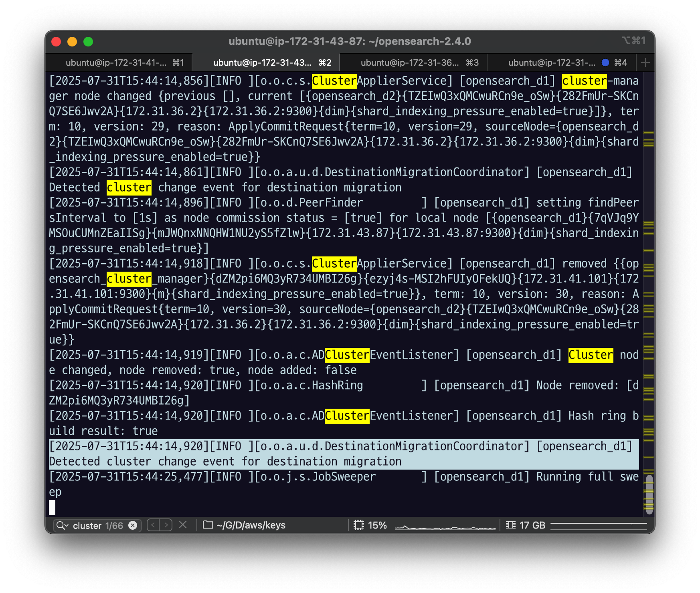Click the terminal cursor block at the prompt

[x=52, y=508]
